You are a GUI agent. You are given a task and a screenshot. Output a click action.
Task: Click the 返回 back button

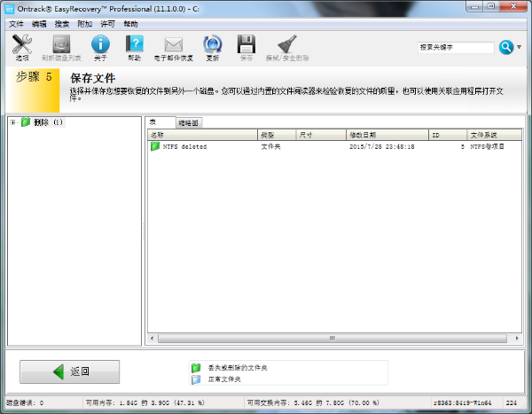pos(69,371)
